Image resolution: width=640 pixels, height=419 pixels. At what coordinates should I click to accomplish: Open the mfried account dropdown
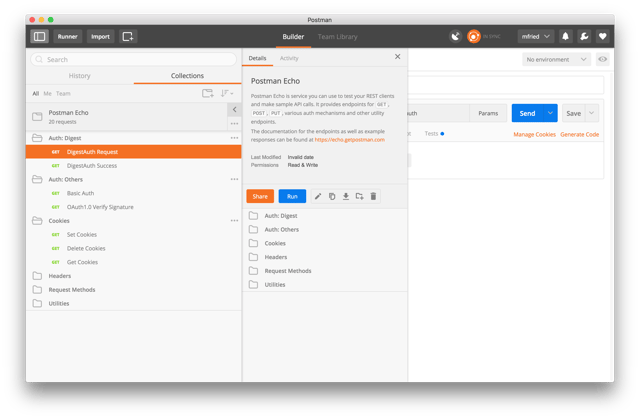(536, 36)
